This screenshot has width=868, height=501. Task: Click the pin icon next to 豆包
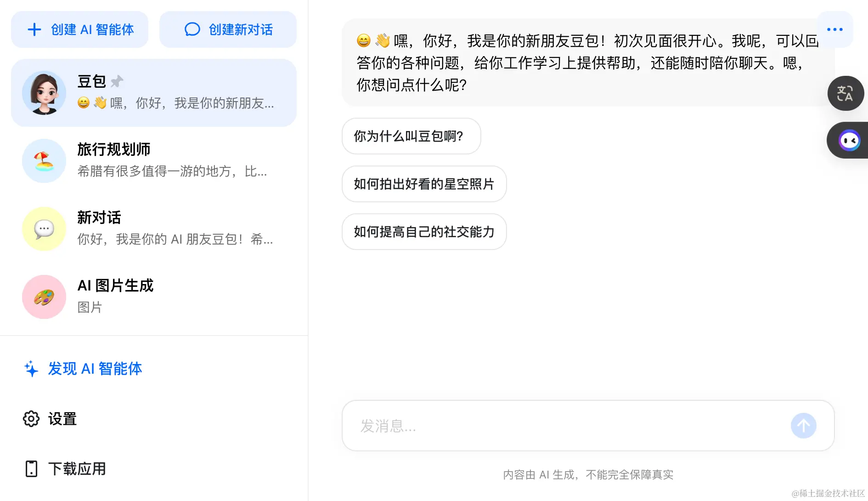[117, 81]
